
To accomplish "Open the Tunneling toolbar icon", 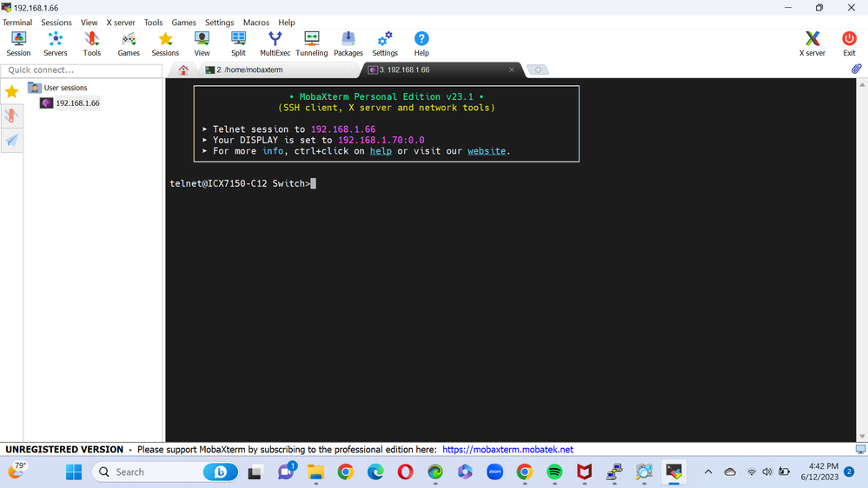I will pyautogui.click(x=311, y=43).
